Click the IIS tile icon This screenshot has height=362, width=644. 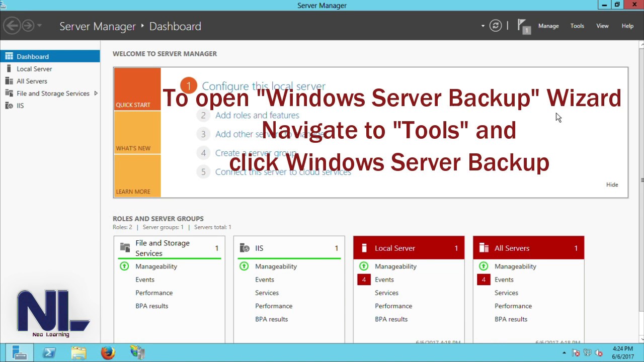[x=245, y=248]
